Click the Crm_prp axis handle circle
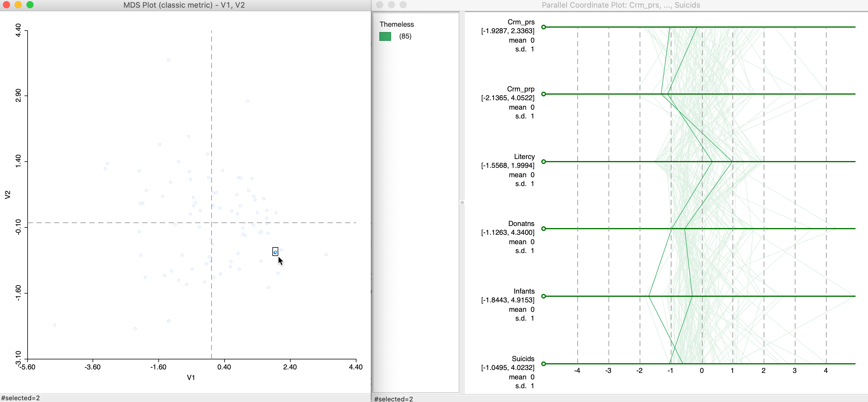This screenshot has width=868, height=402. (x=544, y=94)
